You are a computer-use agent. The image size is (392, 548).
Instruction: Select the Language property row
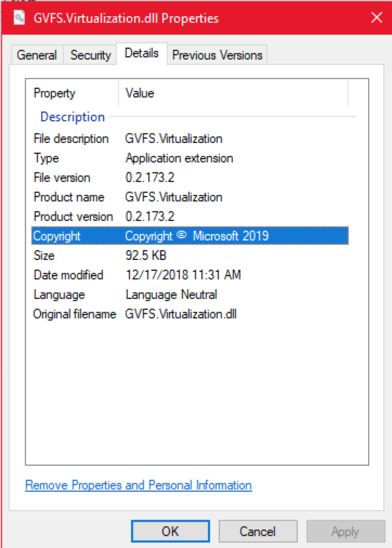[190, 295]
